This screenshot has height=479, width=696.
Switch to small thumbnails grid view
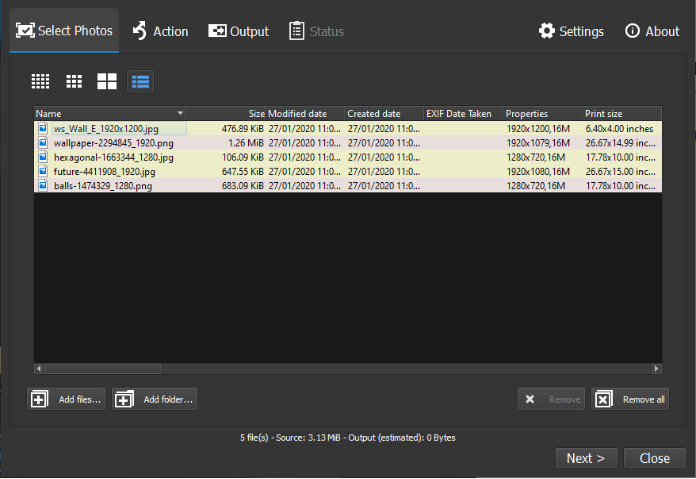pyautogui.click(x=41, y=81)
